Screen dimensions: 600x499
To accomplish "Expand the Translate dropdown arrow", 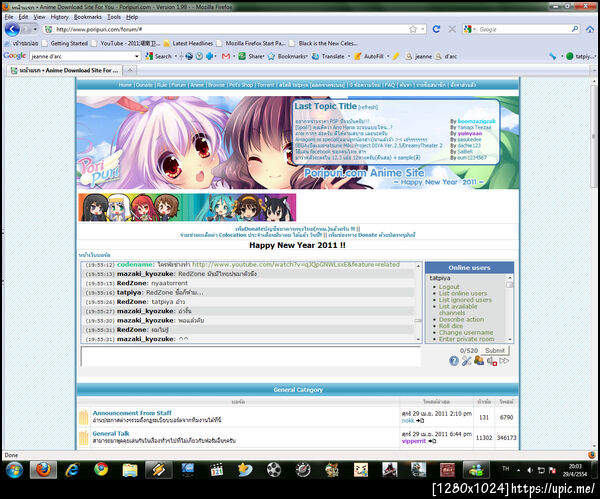I will (x=349, y=56).
